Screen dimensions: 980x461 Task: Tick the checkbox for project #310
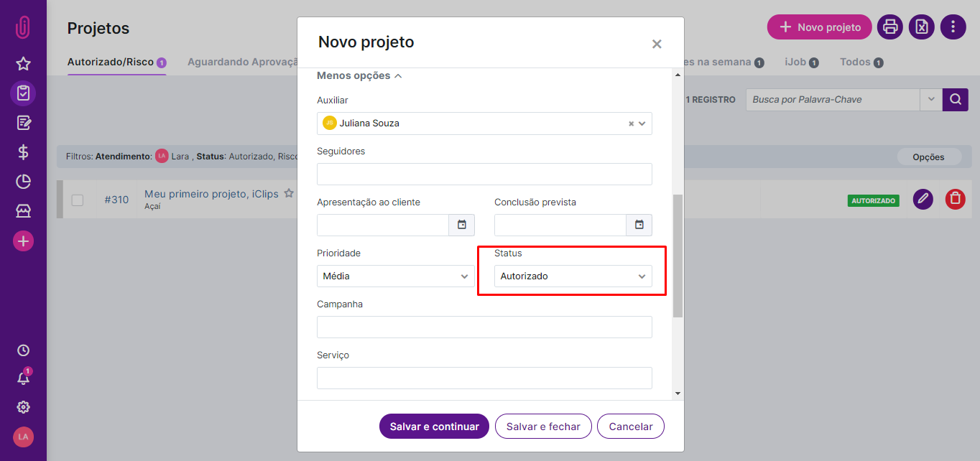[x=78, y=200]
